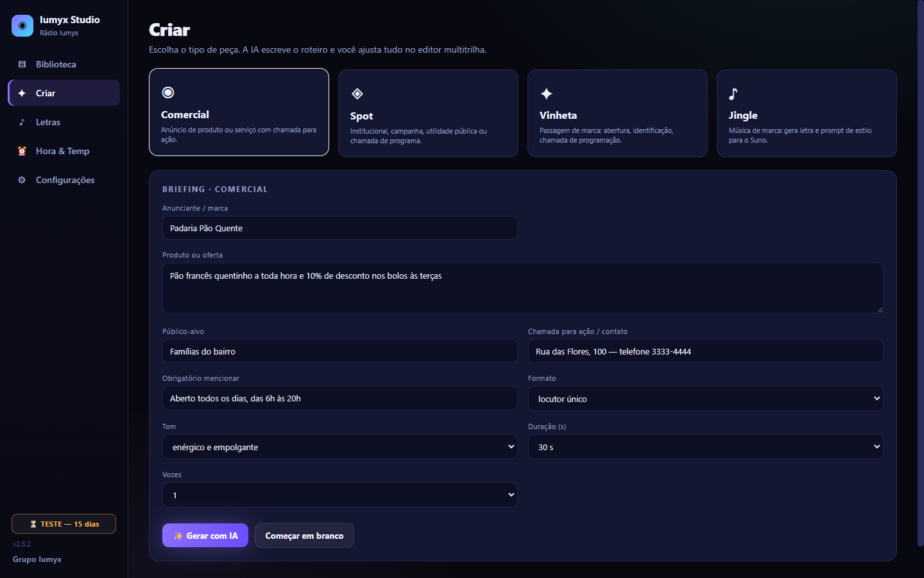Click the Vinheta card star icon

pos(546,94)
